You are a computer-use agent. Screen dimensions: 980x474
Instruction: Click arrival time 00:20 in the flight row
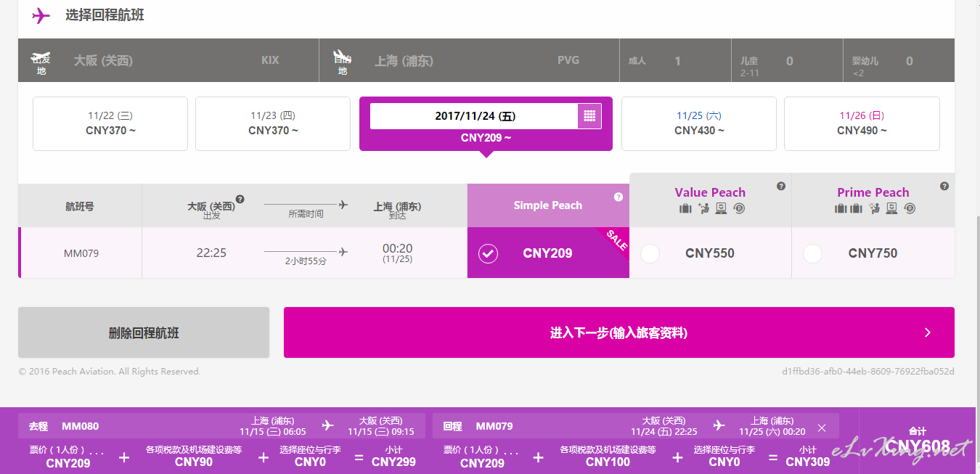click(x=397, y=249)
